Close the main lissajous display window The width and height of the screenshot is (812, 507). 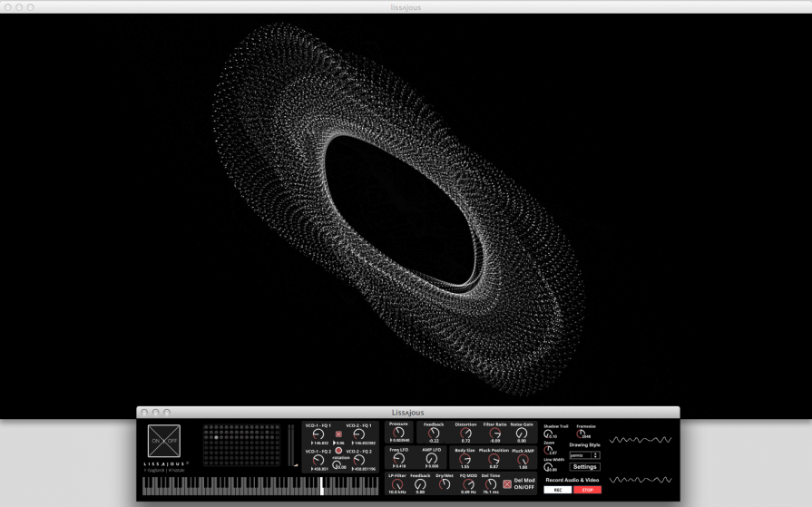pyautogui.click(x=8, y=7)
